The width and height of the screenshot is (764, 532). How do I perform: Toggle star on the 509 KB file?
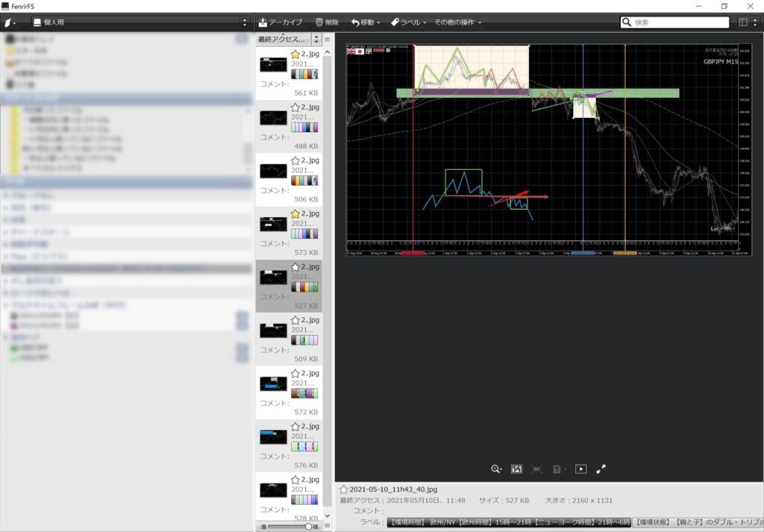pyautogui.click(x=295, y=320)
